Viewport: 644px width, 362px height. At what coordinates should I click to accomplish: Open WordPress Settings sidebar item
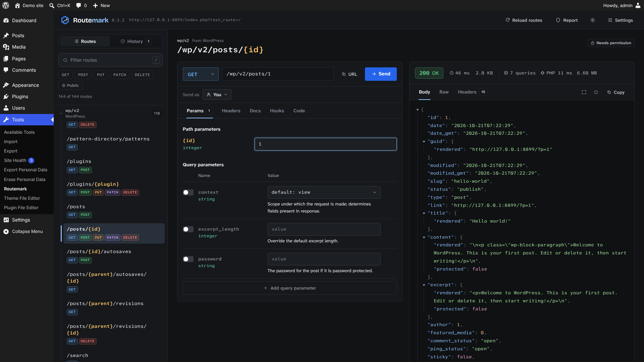click(27, 220)
